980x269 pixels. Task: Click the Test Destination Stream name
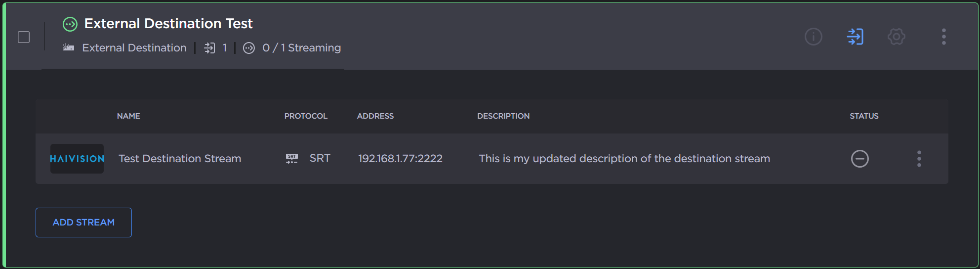180,159
